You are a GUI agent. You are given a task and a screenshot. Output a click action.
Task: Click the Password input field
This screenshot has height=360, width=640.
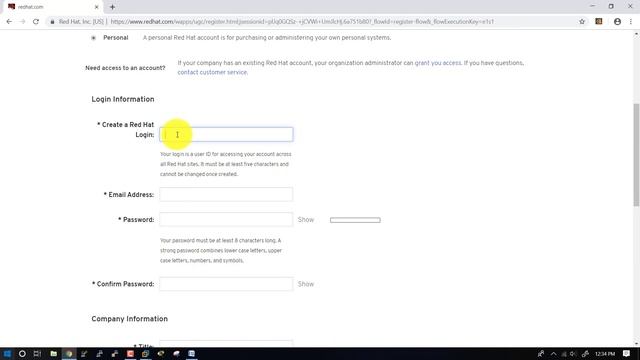(226, 220)
